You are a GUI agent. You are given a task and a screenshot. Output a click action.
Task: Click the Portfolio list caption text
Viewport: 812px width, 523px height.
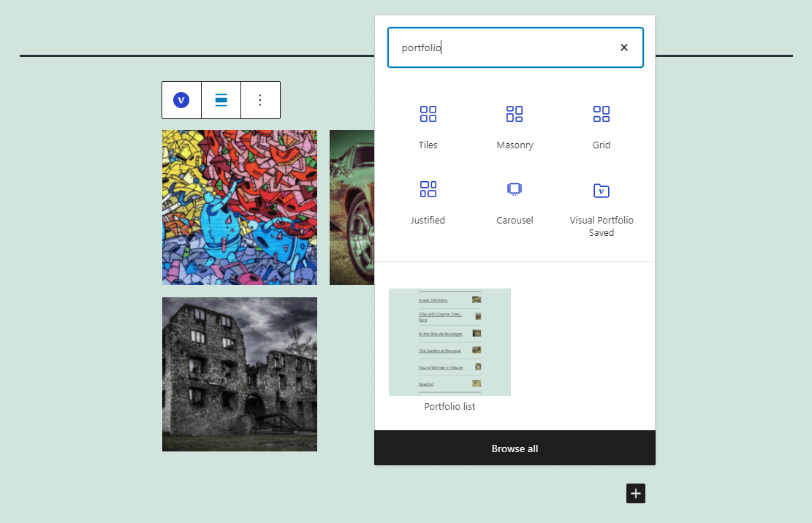click(x=449, y=407)
